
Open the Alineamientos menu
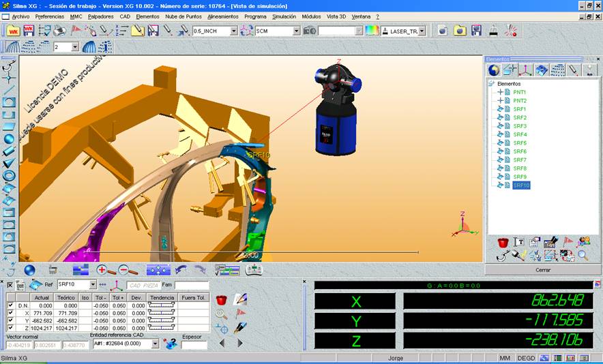click(223, 16)
